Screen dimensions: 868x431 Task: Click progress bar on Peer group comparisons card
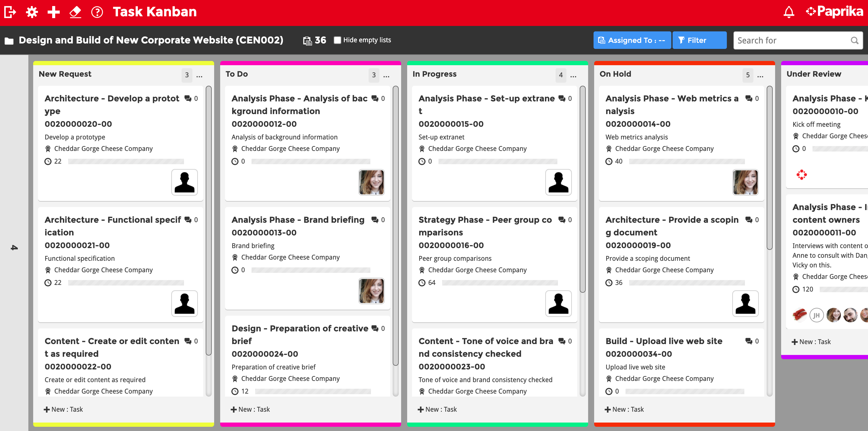pos(500,283)
